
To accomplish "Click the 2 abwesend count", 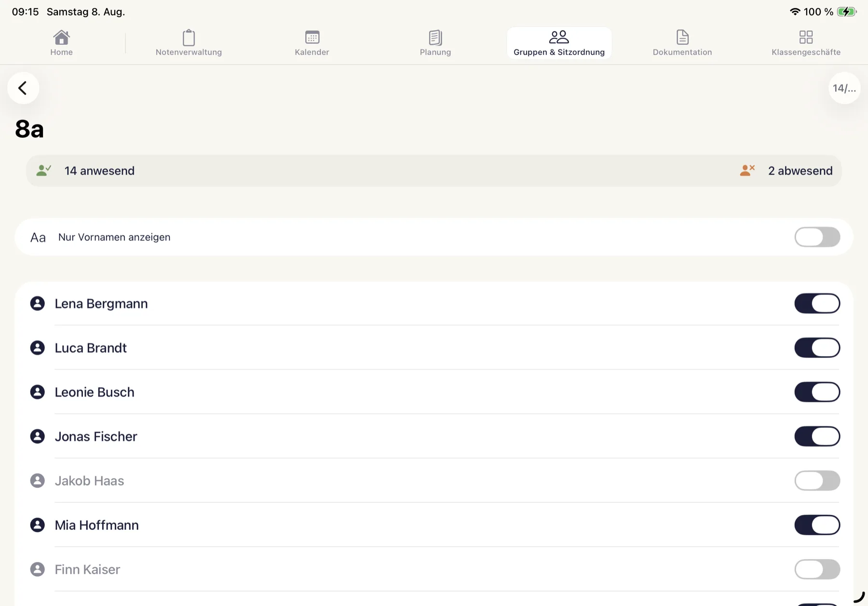I will pos(800,171).
